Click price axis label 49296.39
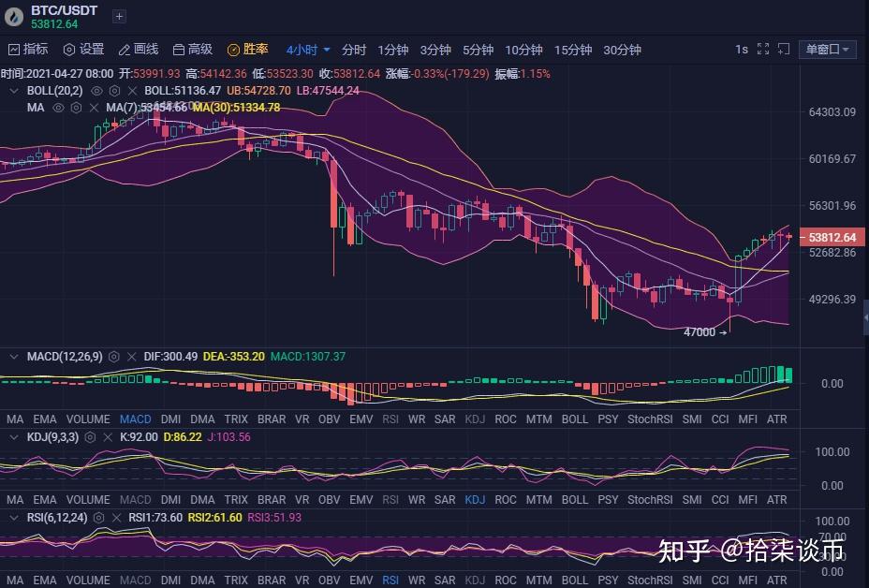 point(832,300)
